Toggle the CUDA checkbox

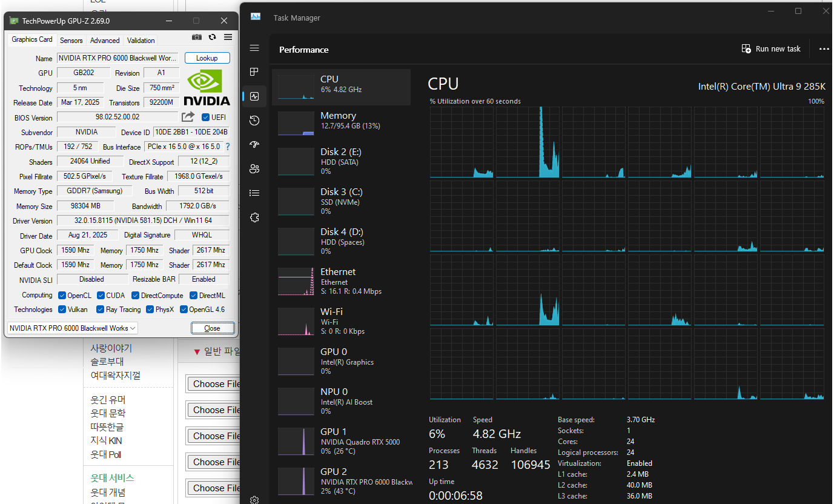coord(101,296)
